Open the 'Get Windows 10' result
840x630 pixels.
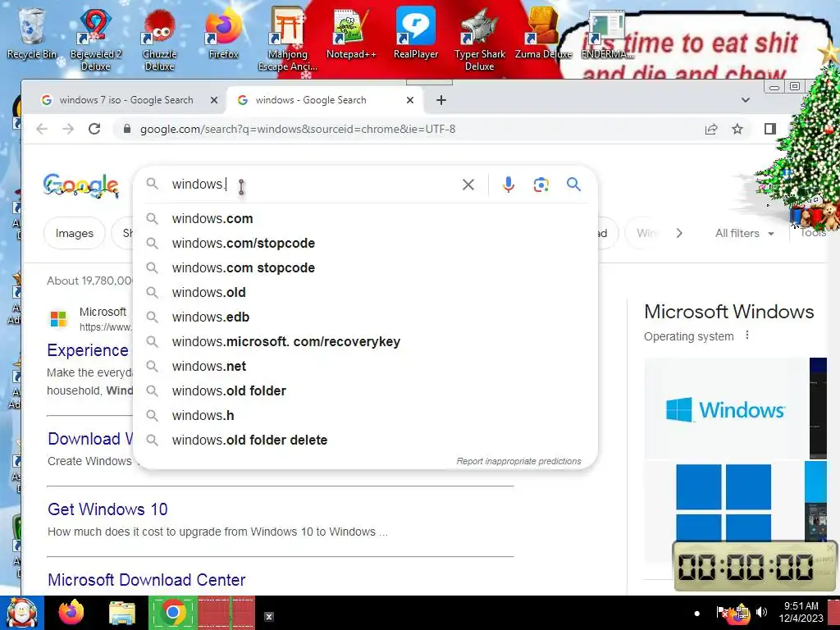(x=107, y=509)
